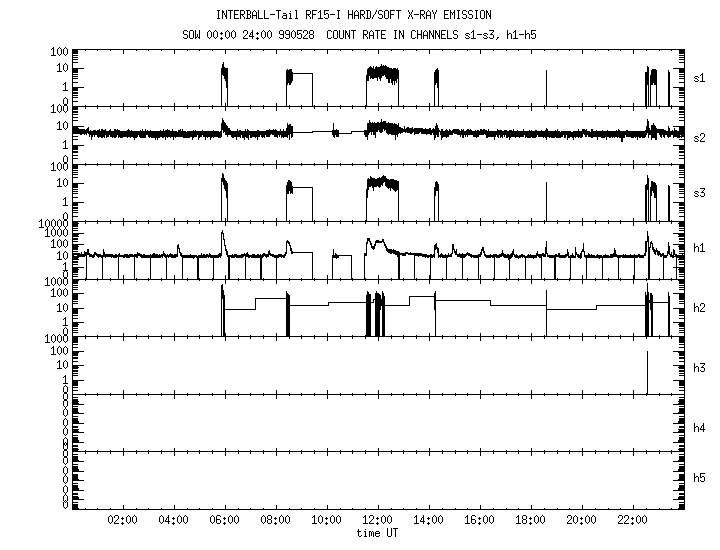Click the 'time UT' x-axis label
This screenshot has height=550, width=720.
(377, 533)
